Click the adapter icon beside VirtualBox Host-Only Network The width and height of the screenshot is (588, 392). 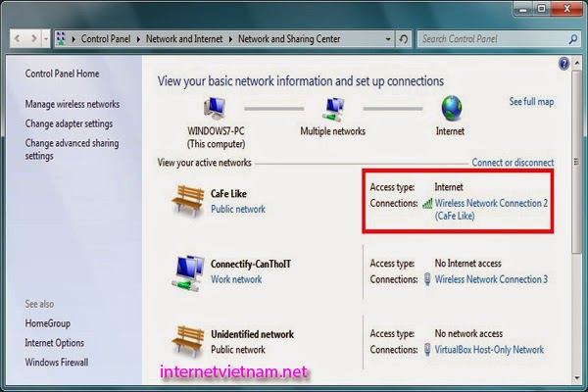click(x=427, y=349)
